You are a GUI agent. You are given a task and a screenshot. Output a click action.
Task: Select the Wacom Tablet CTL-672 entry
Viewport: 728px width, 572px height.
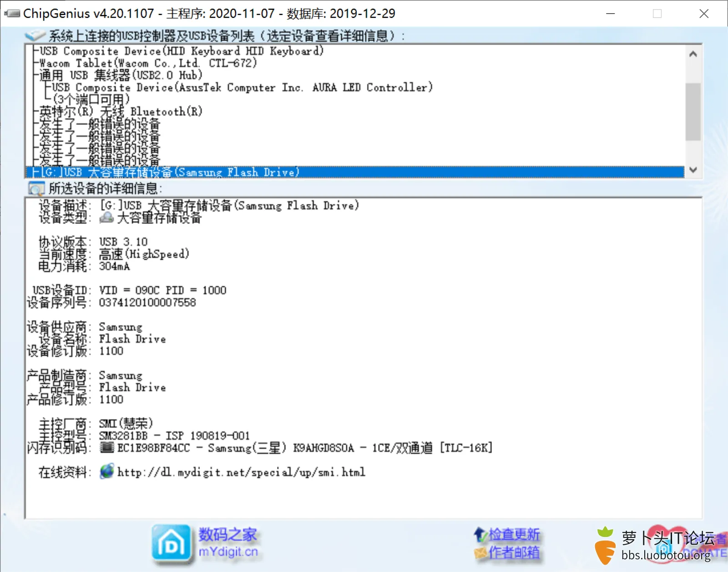click(x=148, y=63)
